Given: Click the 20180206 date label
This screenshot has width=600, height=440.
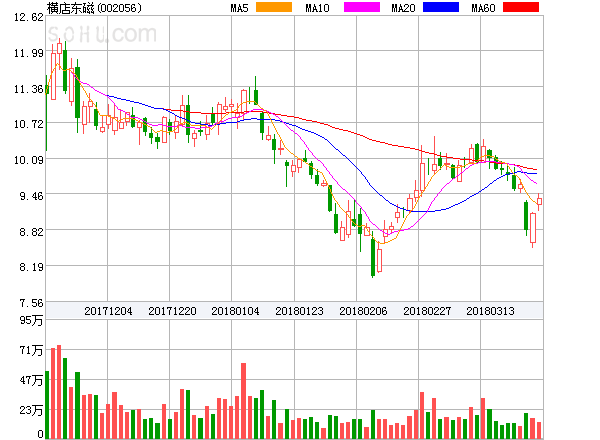Looking at the screenshot, I should 363,311.
